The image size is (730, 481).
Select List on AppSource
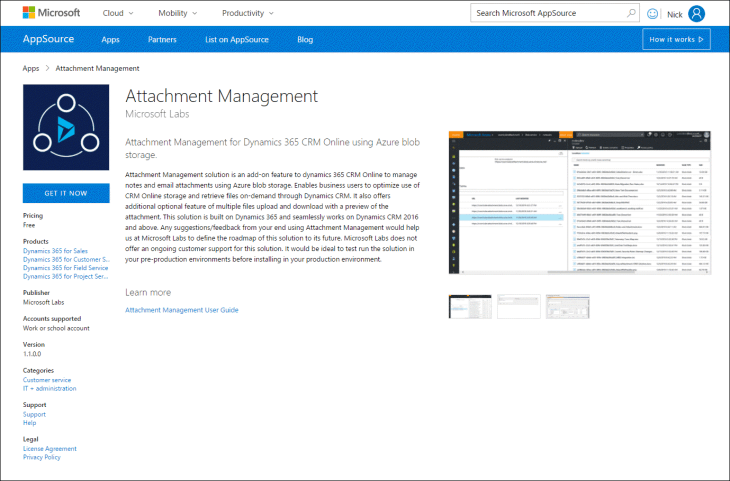click(x=237, y=40)
